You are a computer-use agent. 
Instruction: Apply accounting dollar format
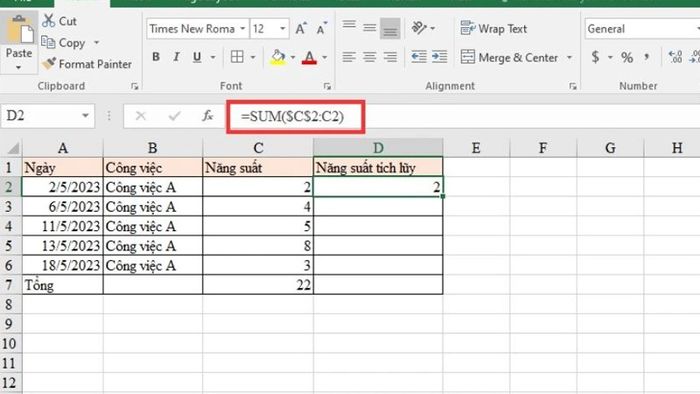pyautogui.click(x=595, y=57)
